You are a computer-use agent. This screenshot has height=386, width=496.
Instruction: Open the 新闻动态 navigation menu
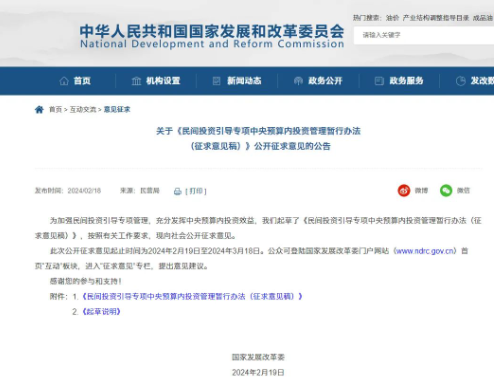pyautogui.click(x=237, y=81)
